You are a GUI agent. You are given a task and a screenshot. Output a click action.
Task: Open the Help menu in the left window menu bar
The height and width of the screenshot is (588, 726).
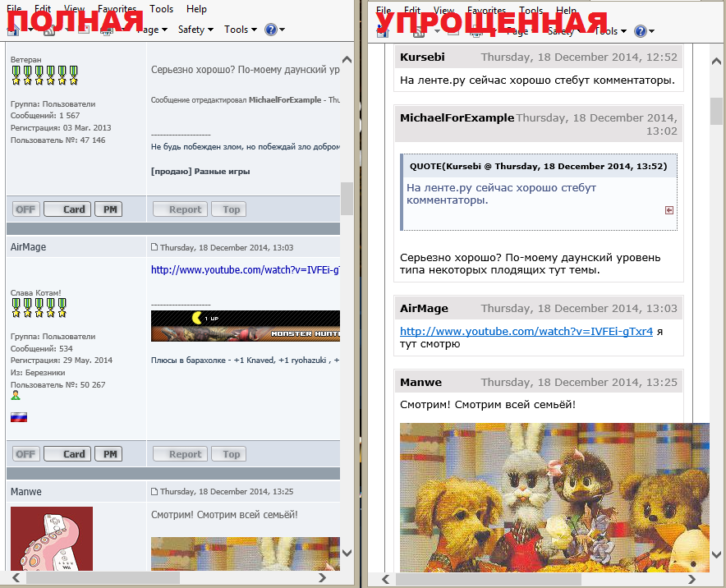coord(196,9)
